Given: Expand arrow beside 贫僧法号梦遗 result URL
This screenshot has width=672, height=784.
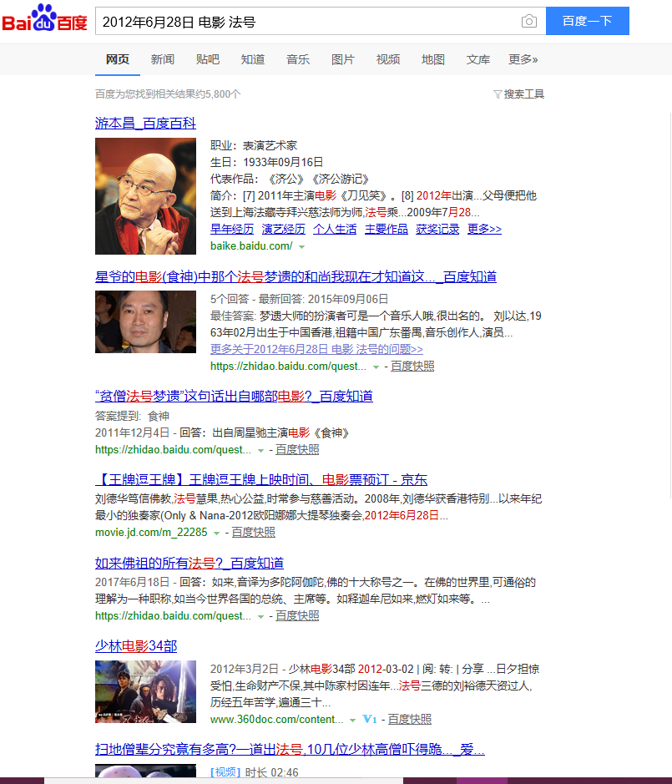Looking at the screenshot, I should [x=260, y=451].
